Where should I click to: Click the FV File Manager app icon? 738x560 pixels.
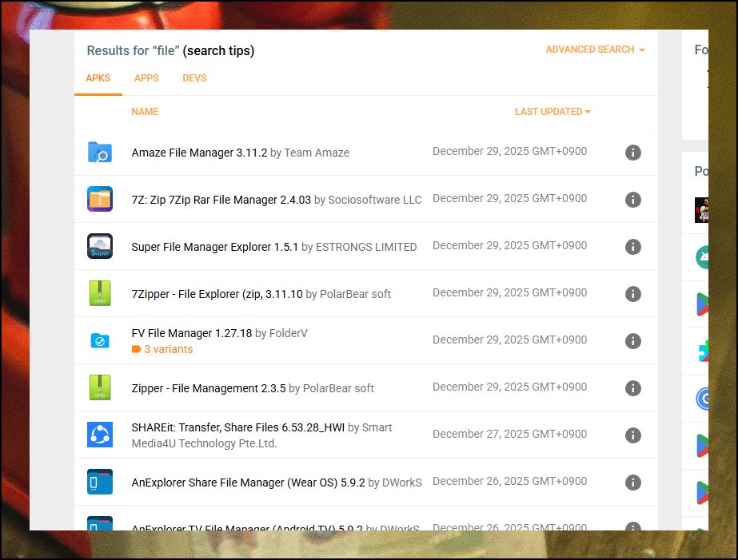[x=100, y=340]
